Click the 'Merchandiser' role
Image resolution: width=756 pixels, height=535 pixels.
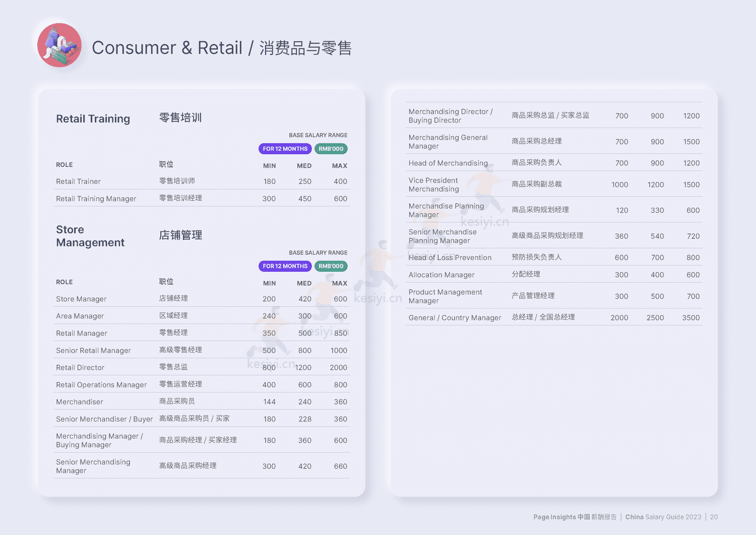pyautogui.click(x=80, y=402)
